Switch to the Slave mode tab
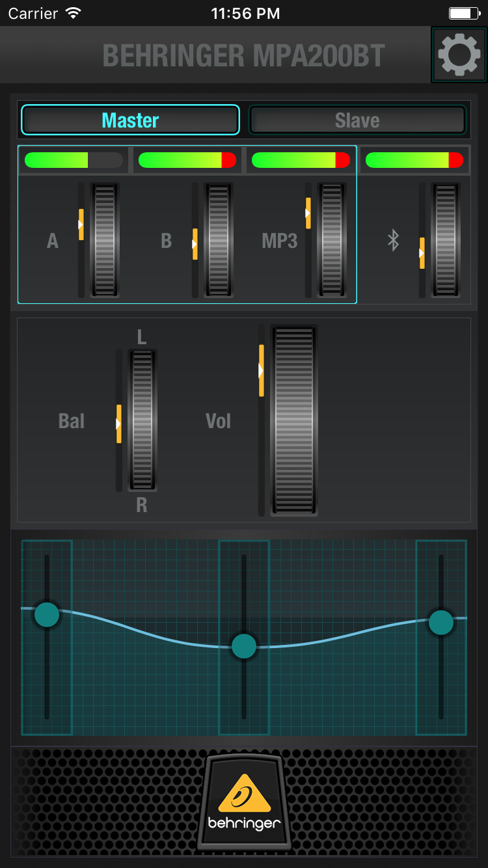Screen dimensions: 488x868 coord(357,120)
